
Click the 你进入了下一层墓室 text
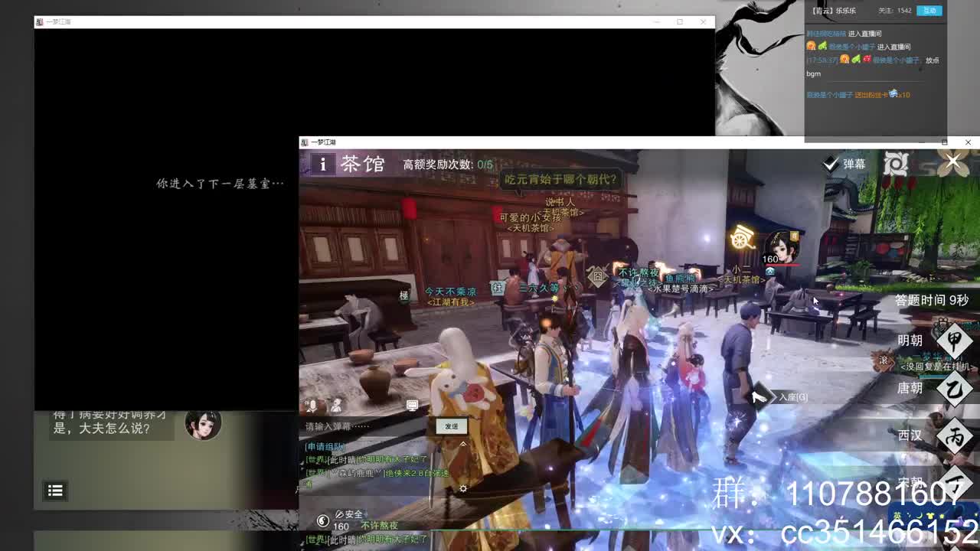pos(220,184)
